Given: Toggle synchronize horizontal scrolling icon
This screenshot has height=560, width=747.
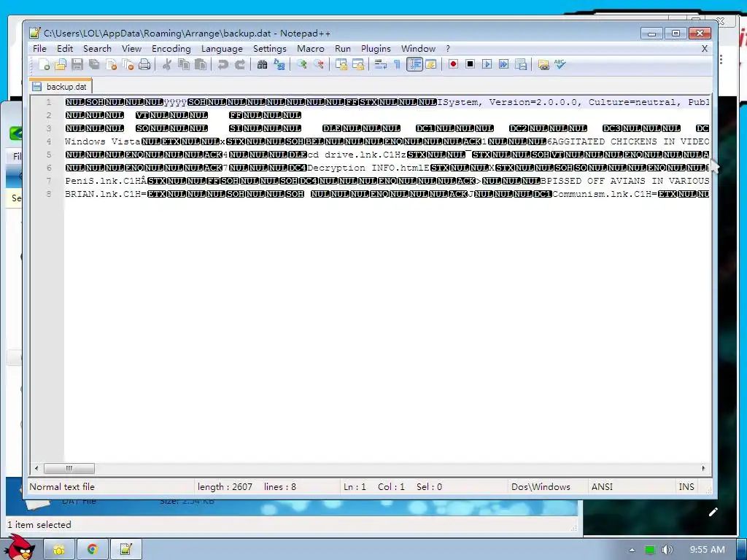Looking at the screenshot, I should point(357,64).
